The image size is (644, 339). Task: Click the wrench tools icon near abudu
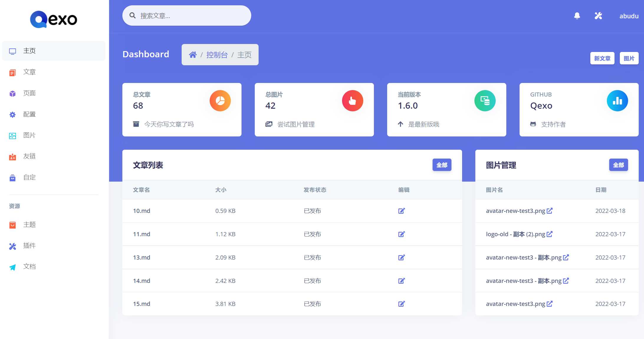pyautogui.click(x=598, y=16)
